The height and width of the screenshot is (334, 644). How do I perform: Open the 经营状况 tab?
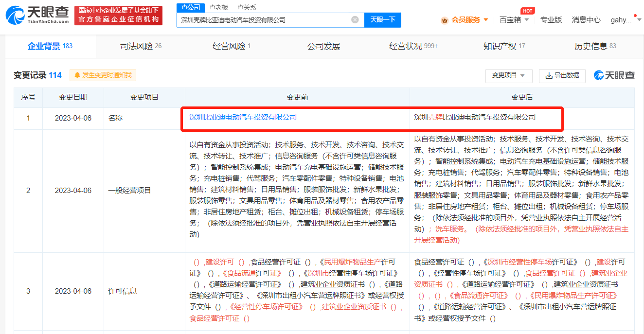tap(413, 46)
